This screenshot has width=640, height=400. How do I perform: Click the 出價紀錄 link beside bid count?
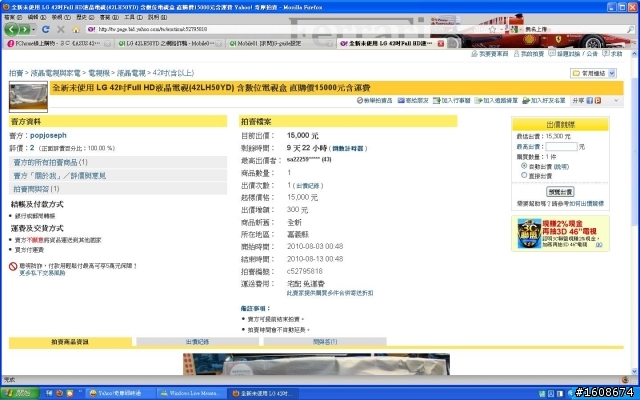click(308, 186)
